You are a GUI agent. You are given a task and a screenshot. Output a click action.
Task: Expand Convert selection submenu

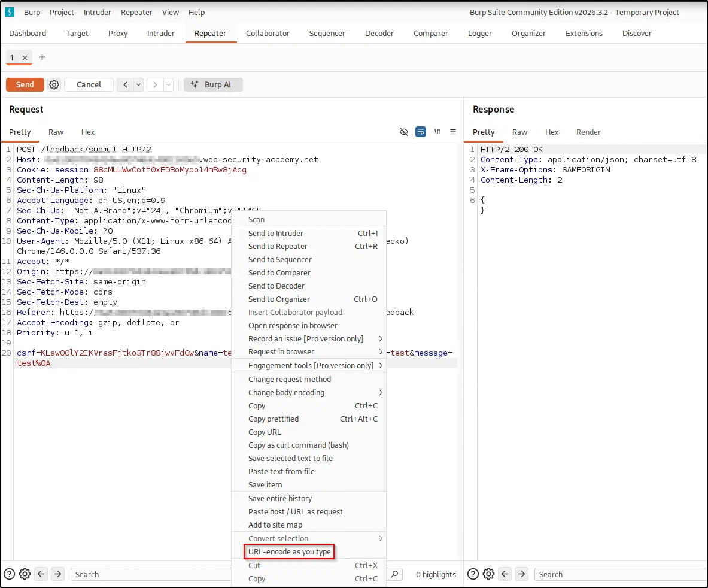click(309, 538)
